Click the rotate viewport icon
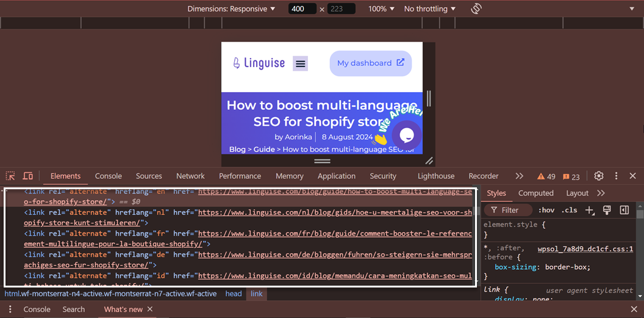This screenshot has height=318, width=644. [x=476, y=9]
